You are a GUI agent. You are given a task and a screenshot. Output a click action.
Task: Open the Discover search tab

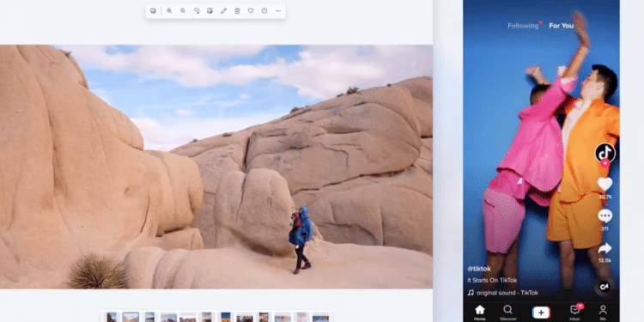click(x=508, y=313)
